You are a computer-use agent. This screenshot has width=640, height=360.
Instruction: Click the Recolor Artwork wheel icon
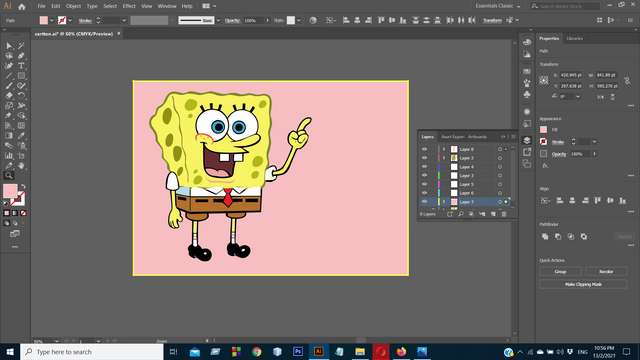tap(313, 20)
